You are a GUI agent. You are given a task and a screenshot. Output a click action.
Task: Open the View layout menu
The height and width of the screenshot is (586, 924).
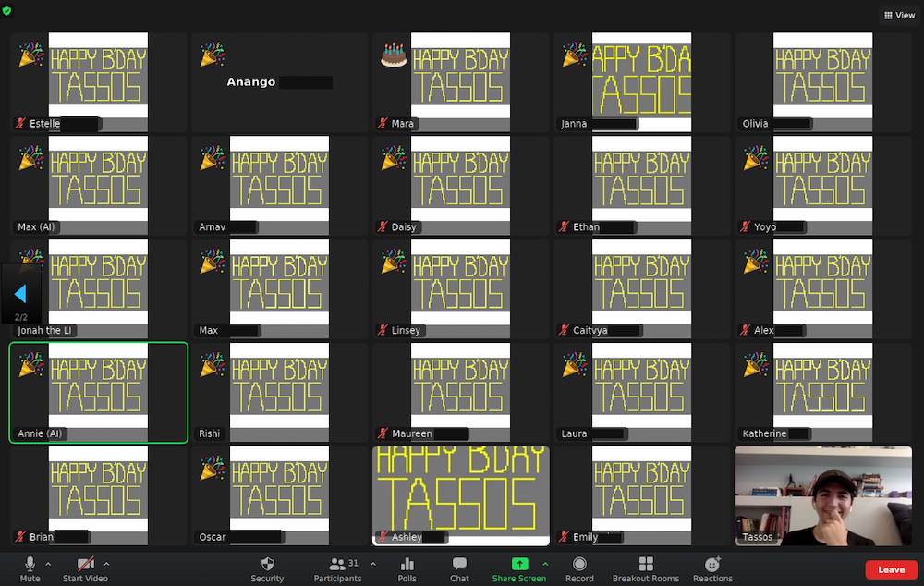click(899, 16)
